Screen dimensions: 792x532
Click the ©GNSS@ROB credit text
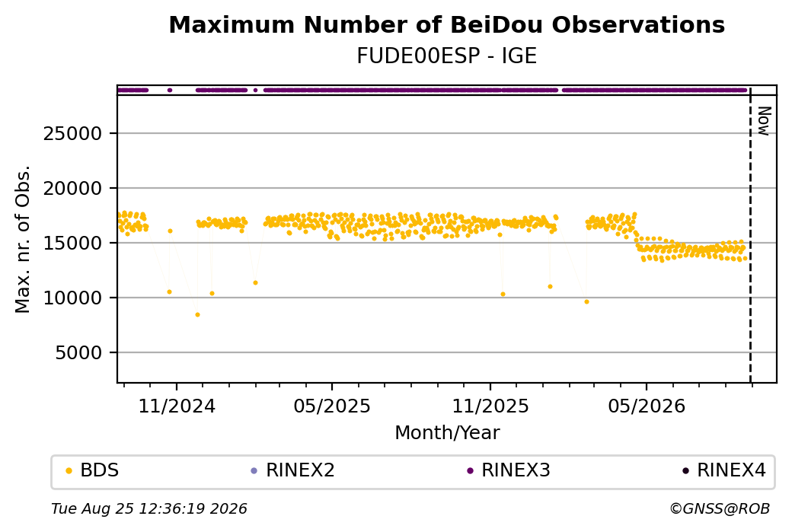tap(720, 508)
